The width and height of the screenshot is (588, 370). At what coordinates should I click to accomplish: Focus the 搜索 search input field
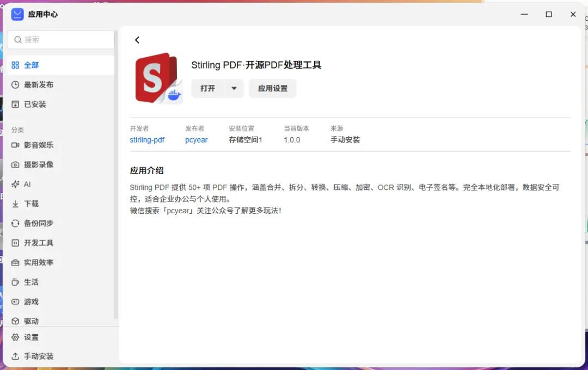(61, 40)
